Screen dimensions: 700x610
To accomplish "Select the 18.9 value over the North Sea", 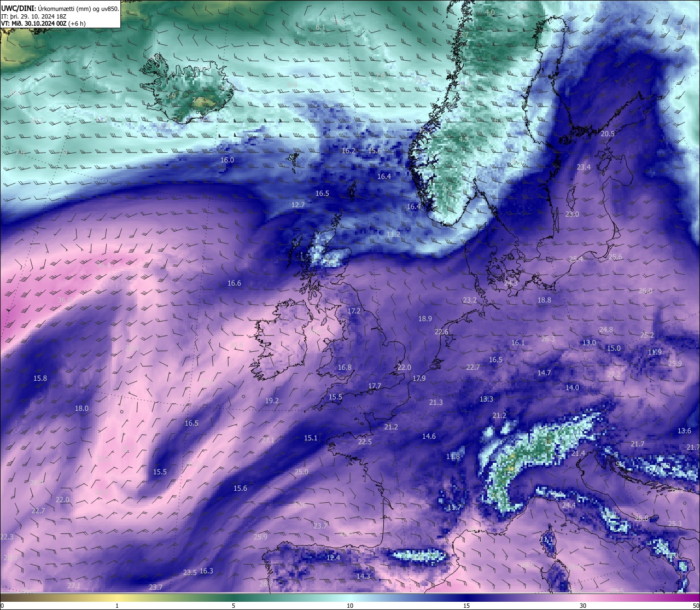I will pyautogui.click(x=425, y=318).
